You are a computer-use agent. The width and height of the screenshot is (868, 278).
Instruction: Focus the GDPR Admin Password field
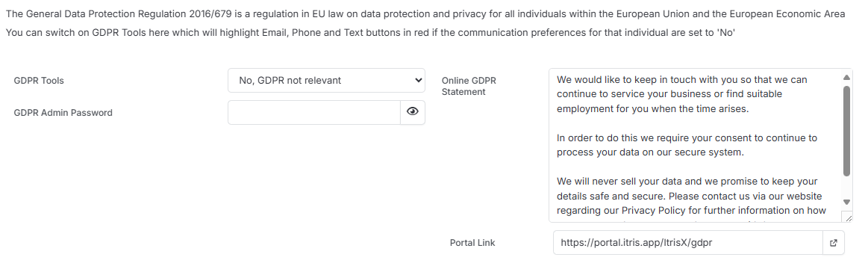point(314,112)
